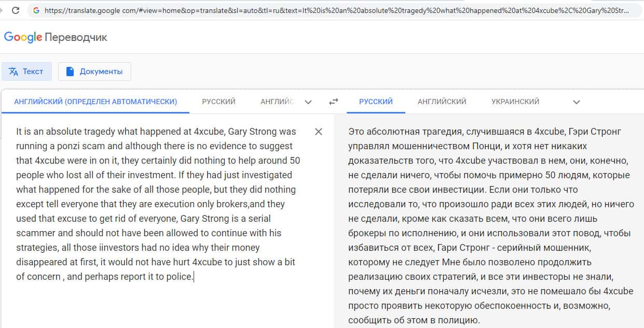Click inside the English source text box
The image size is (644, 328).
click(x=158, y=204)
